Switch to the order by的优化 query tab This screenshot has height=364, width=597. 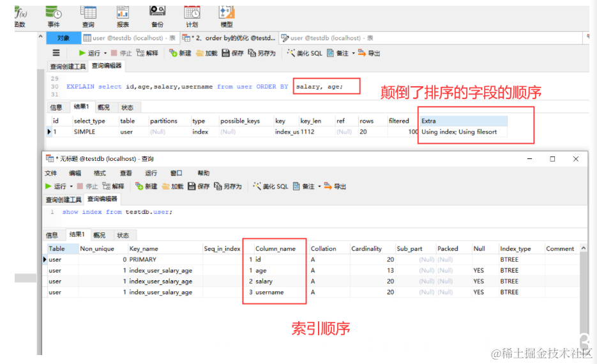click(229, 38)
